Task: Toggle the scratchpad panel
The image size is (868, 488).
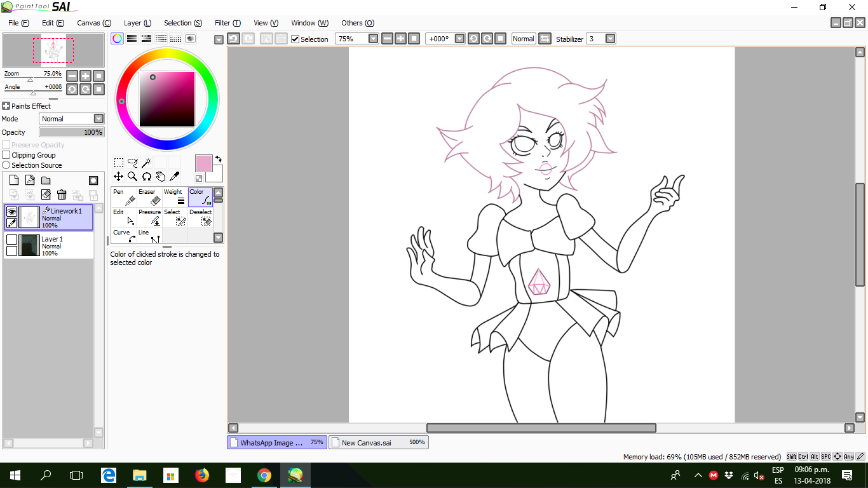Action: pyautogui.click(x=190, y=38)
